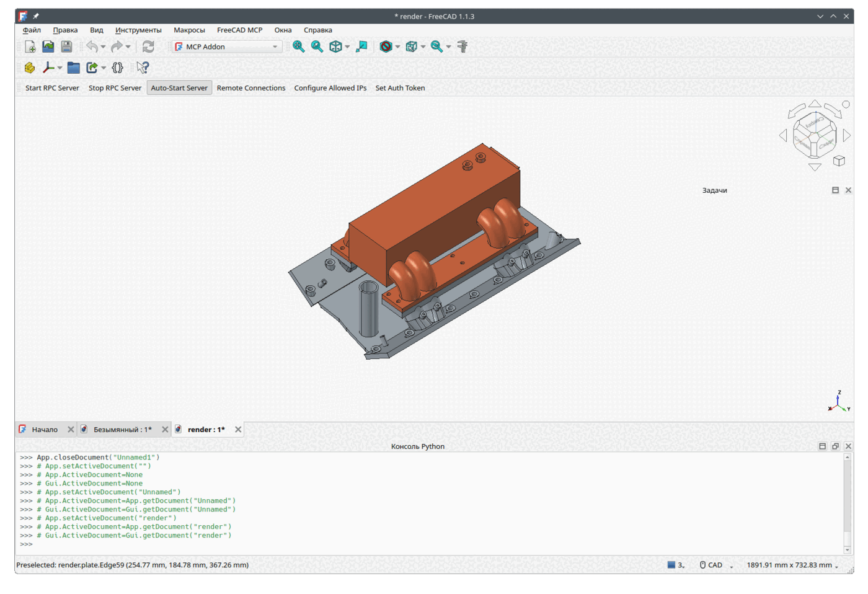Close the Начало tab
Image resolution: width=868 pixels, height=594 pixels.
[x=71, y=429]
